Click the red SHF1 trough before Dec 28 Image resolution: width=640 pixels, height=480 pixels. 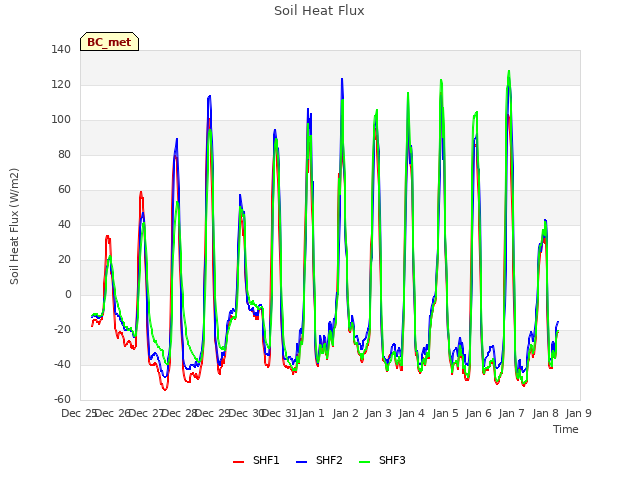165,390
